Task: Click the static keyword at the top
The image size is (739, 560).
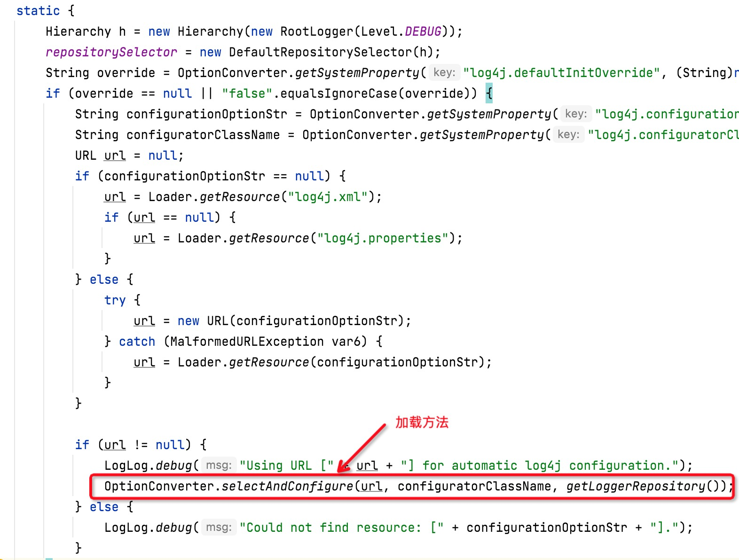Action: point(38,11)
